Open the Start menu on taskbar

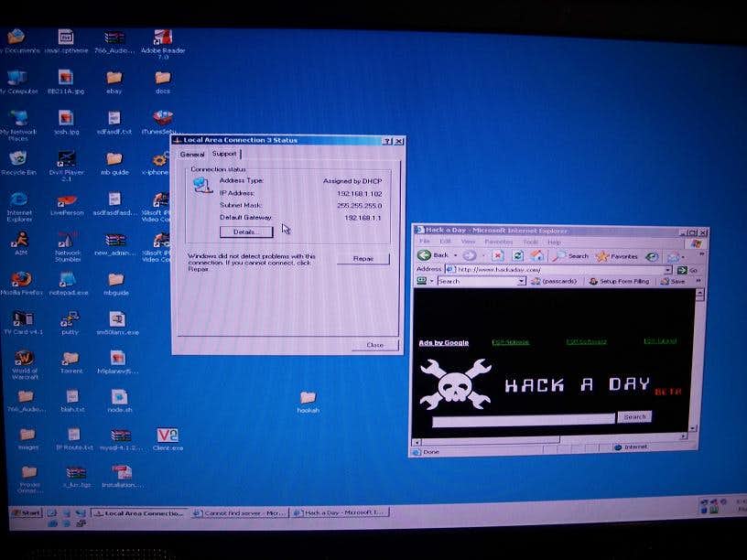click(x=27, y=514)
